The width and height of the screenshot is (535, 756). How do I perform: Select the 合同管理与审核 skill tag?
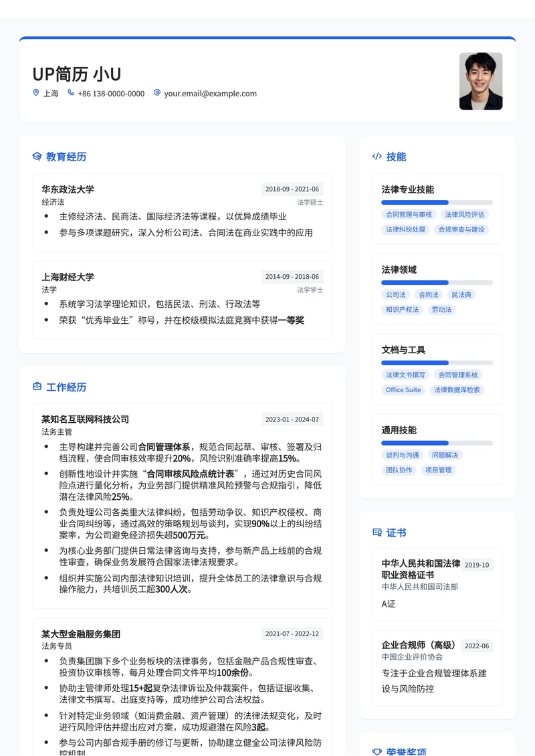[409, 214]
